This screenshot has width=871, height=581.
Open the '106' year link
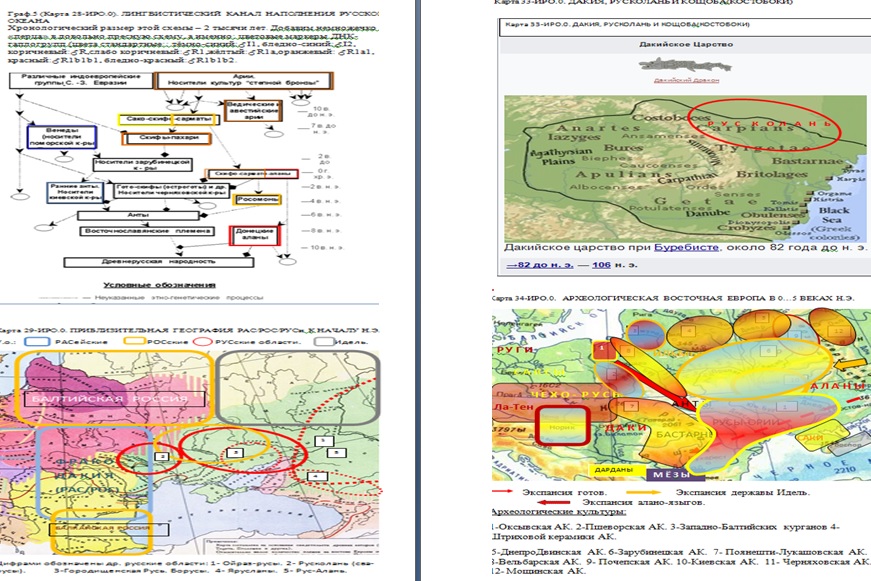click(601, 265)
